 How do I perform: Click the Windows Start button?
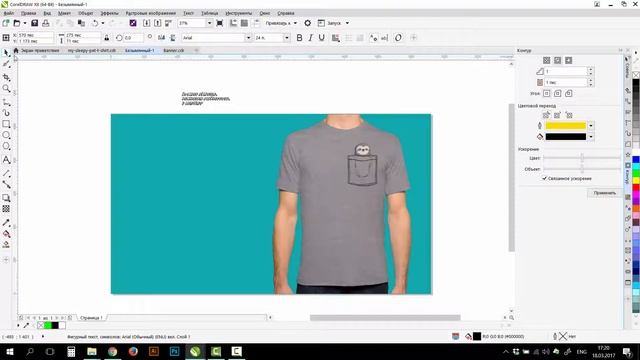coord(9,351)
